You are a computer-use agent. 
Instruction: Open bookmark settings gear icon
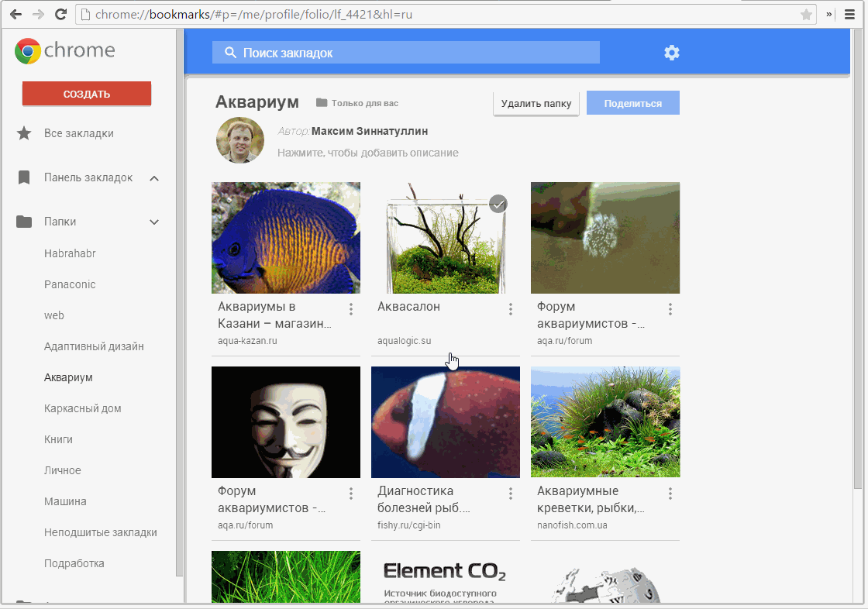pos(671,53)
